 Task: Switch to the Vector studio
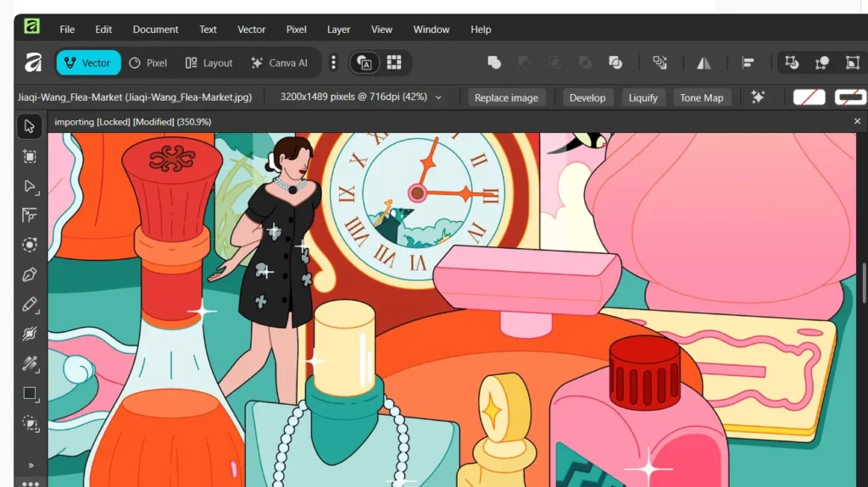[x=88, y=63]
